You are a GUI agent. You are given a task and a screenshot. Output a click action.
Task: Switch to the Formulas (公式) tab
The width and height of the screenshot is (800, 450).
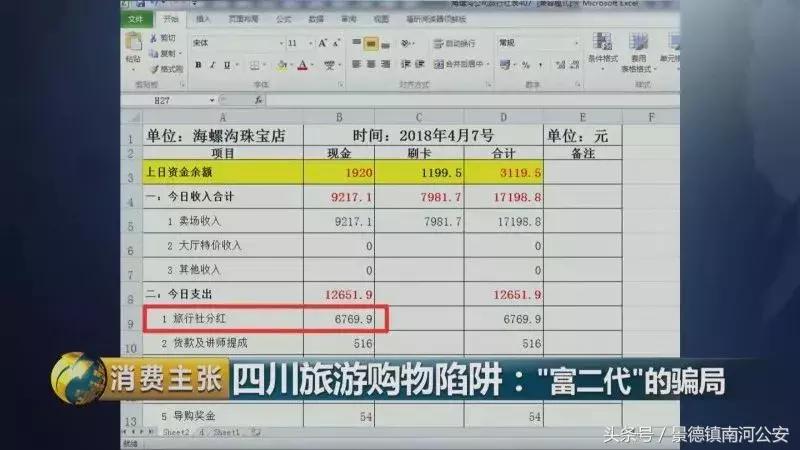pos(284,19)
